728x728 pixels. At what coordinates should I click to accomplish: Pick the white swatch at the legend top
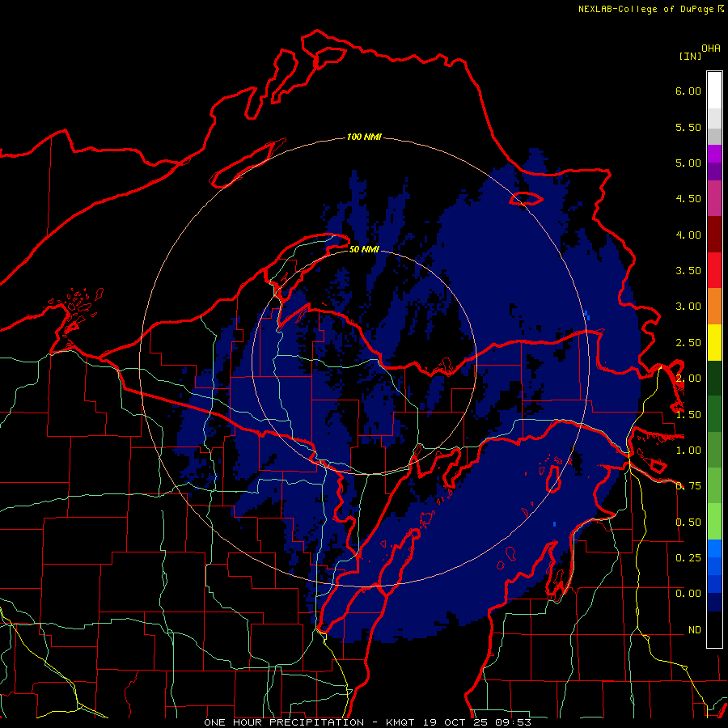click(x=714, y=91)
